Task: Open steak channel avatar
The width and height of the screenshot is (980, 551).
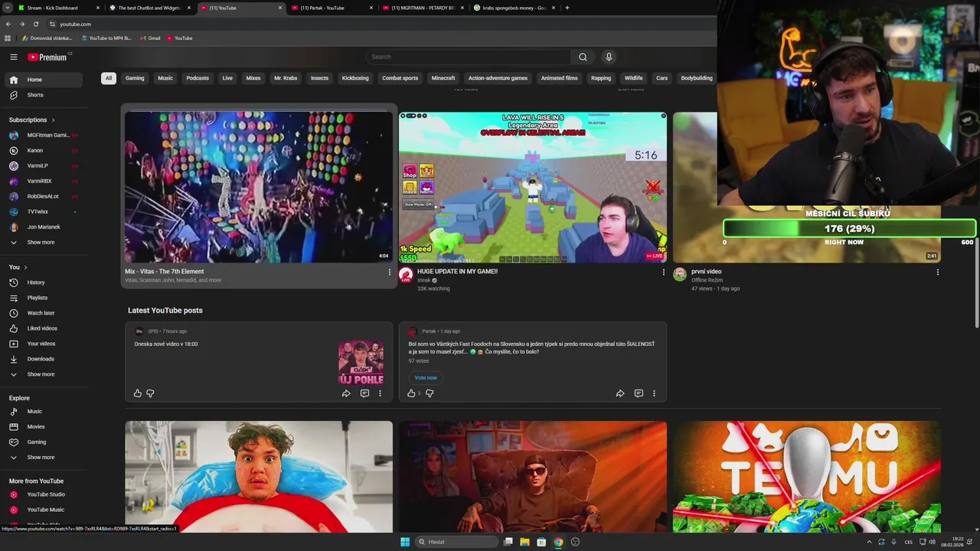Action: point(406,275)
